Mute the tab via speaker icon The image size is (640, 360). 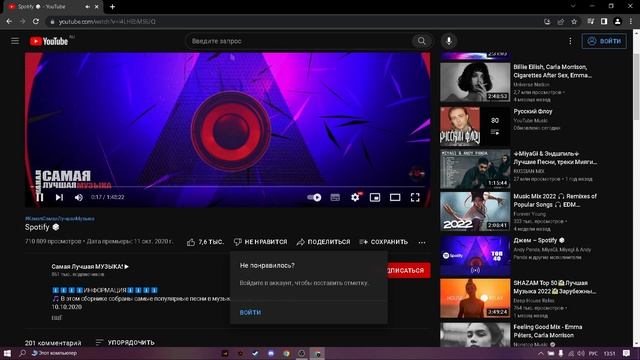pos(88,7)
